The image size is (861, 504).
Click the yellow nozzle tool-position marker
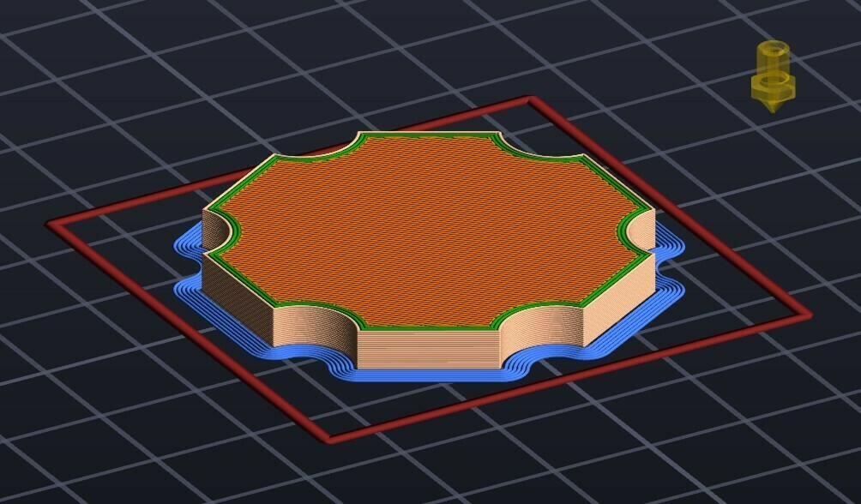774,77
